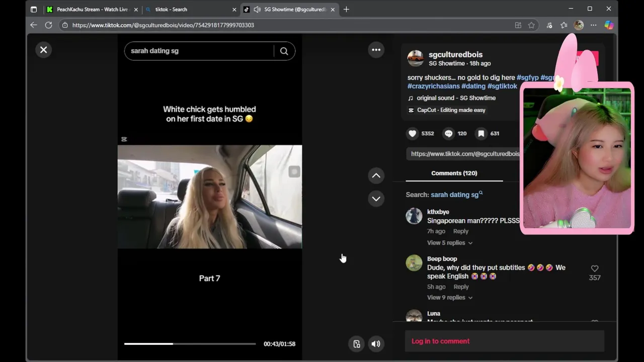Open browser settings and more menu
This screenshot has width=644, height=362.
pos(594,25)
